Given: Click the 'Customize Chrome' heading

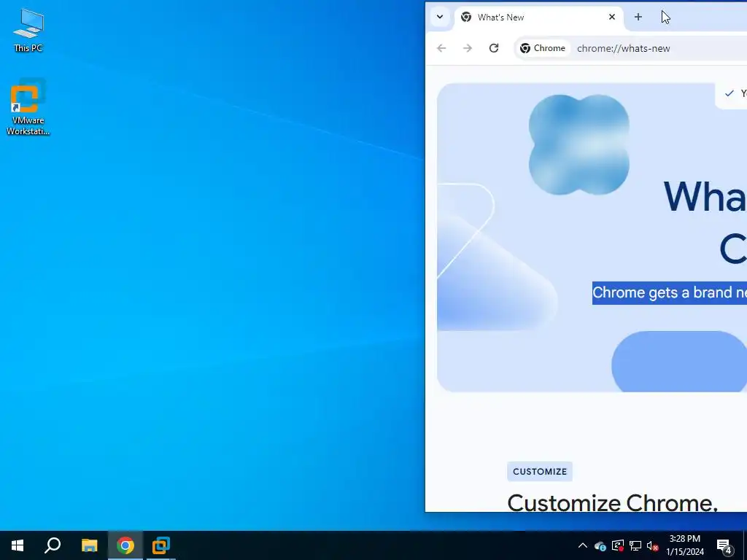Looking at the screenshot, I should pos(612,502).
